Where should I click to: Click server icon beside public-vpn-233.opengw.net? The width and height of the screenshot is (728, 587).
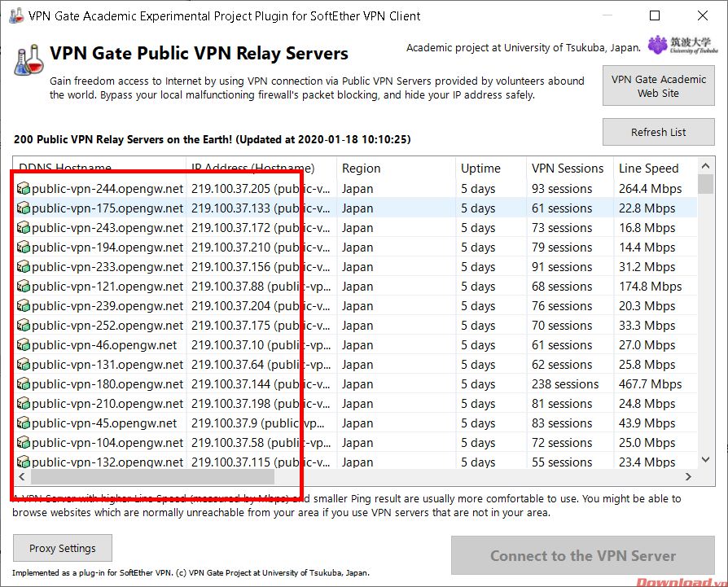pos(24,267)
